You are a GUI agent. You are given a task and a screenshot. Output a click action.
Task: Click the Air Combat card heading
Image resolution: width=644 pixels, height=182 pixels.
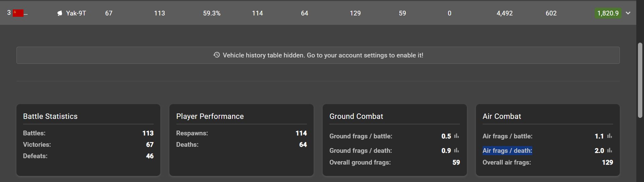502,116
